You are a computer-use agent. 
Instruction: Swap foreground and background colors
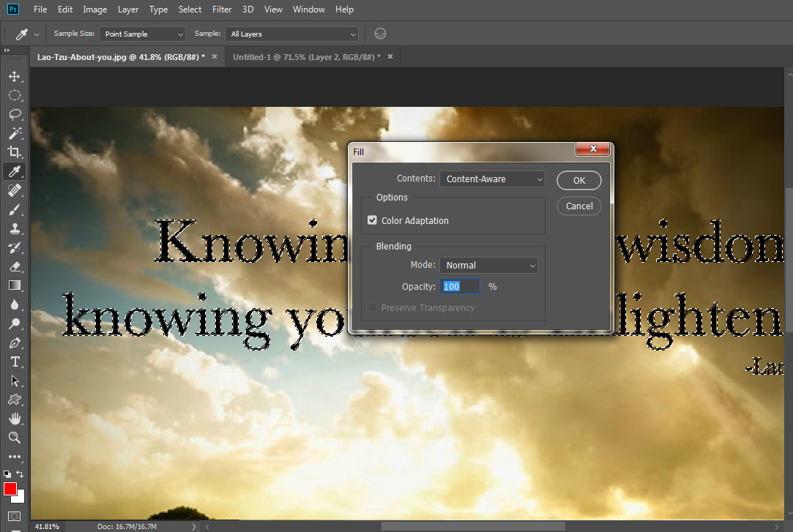click(20, 474)
